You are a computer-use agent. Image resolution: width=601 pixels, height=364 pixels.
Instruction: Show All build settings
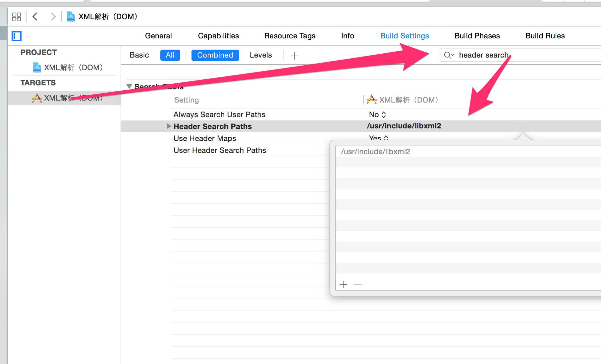tap(170, 55)
